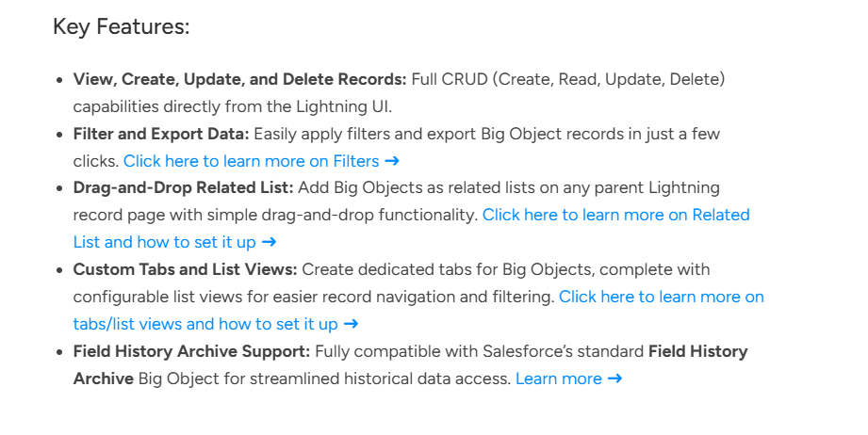Click the bullet point beside "Drag-and-Drop Related List"
The height and width of the screenshot is (435, 868).
tap(61, 188)
